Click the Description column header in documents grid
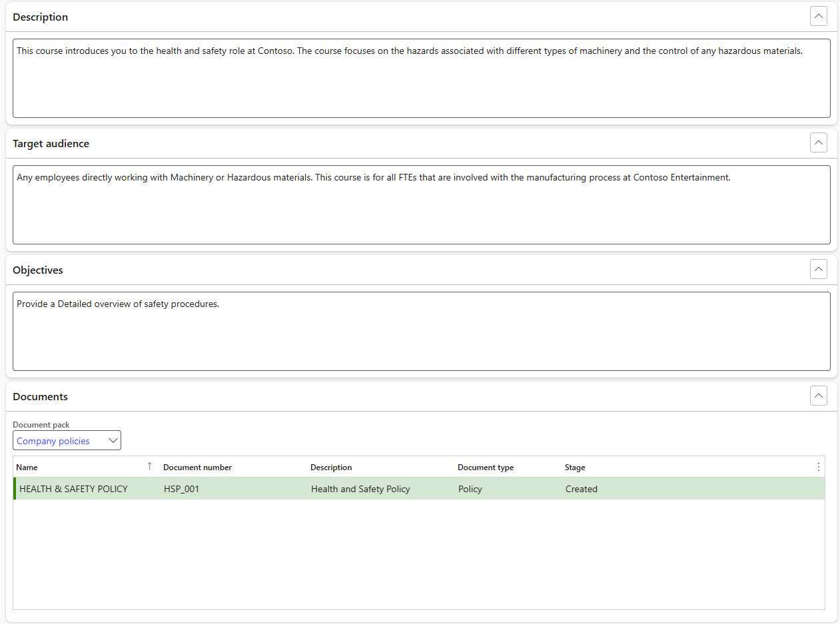 (x=331, y=468)
